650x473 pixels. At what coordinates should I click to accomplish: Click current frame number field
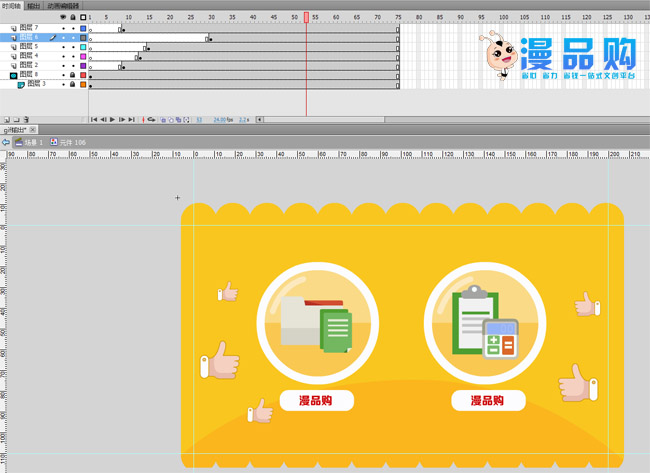click(x=199, y=120)
